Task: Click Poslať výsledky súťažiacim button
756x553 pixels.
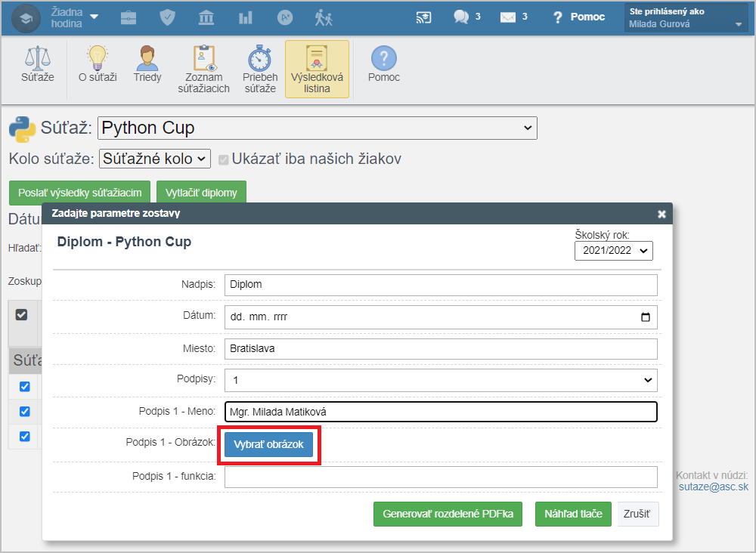Action: tap(79, 193)
